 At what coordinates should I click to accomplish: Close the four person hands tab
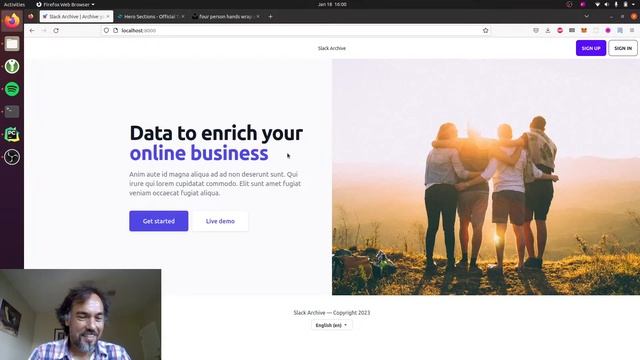tap(258, 17)
